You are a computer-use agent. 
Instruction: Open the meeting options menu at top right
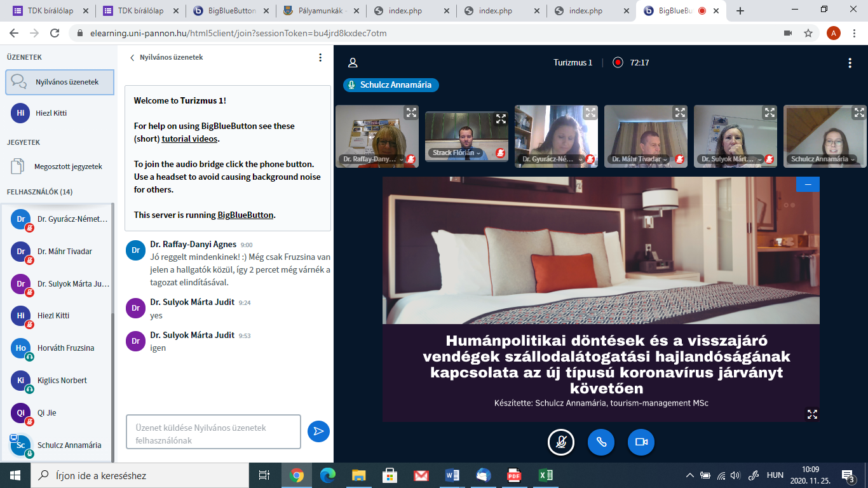(x=850, y=62)
